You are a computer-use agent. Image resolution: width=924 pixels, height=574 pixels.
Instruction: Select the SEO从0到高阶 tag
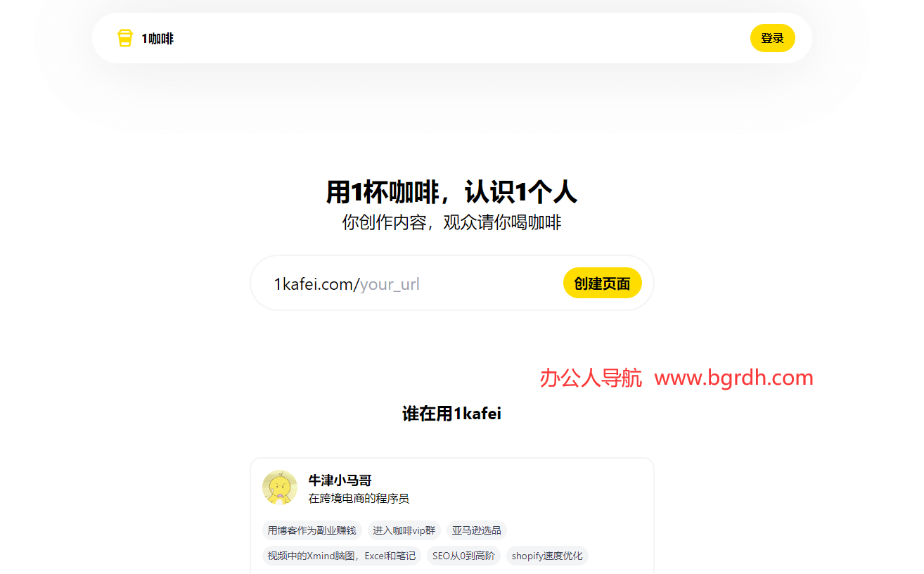click(463, 556)
